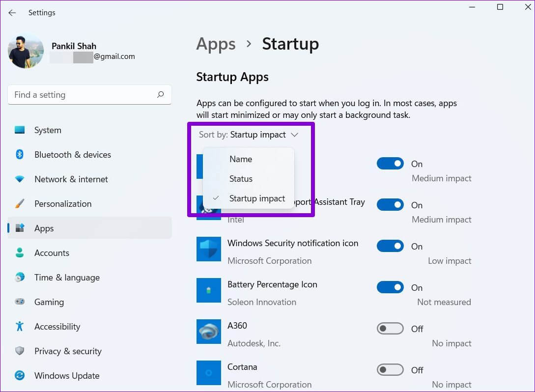Click the Not measured label
The width and height of the screenshot is (535, 392).
click(x=444, y=302)
